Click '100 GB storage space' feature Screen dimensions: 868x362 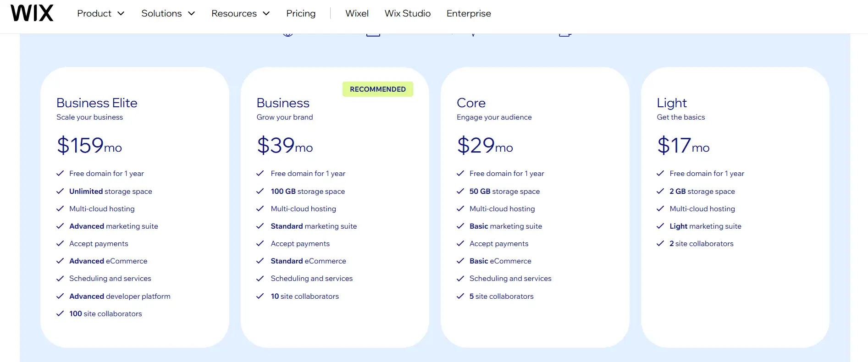click(x=308, y=191)
